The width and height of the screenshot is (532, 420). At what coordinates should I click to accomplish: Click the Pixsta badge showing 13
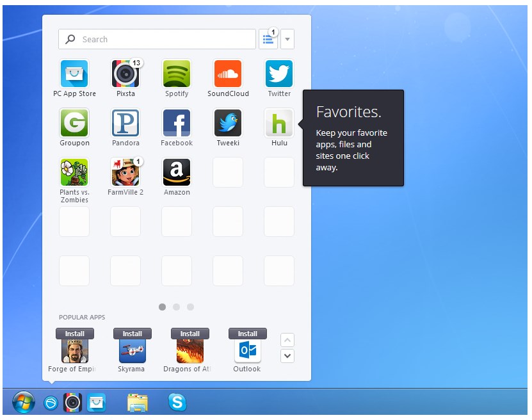coord(136,63)
